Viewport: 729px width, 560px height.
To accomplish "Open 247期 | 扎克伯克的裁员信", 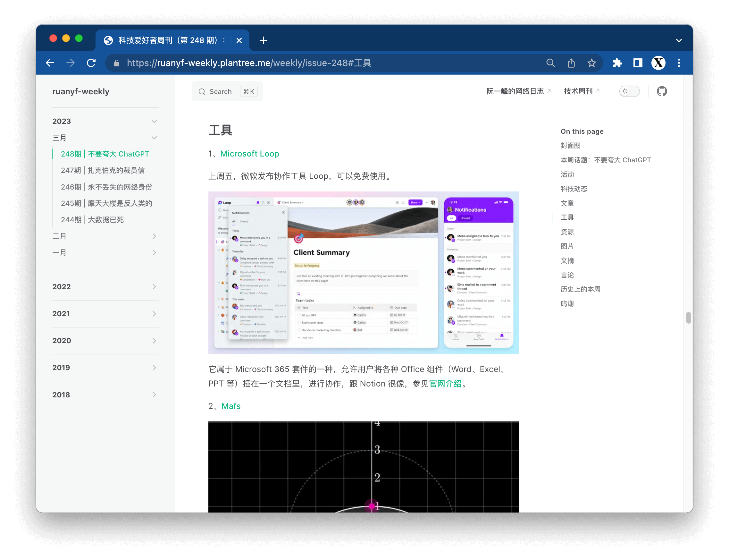I will click(x=103, y=170).
